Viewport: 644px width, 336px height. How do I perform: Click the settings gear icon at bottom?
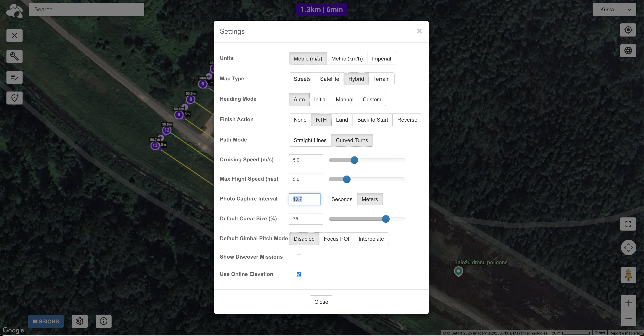pos(80,321)
